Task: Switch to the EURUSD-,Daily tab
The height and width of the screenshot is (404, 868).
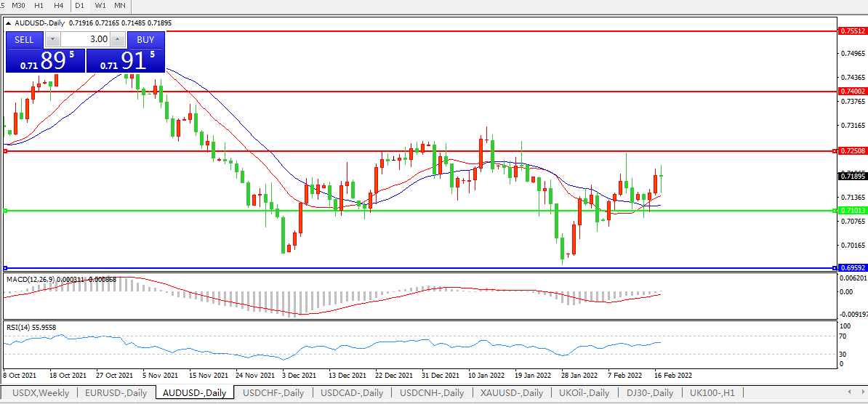Action: click(x=116, y=393)
